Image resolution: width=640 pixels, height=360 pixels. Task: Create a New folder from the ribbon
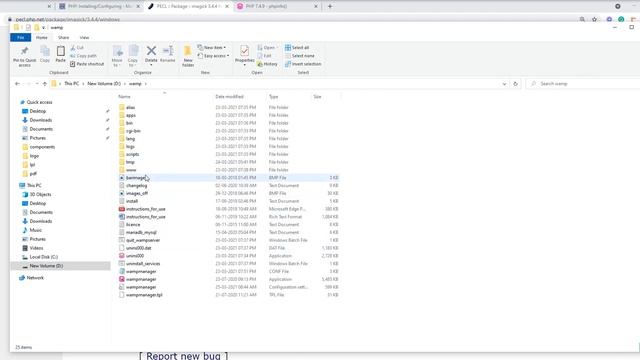[188, 56]
